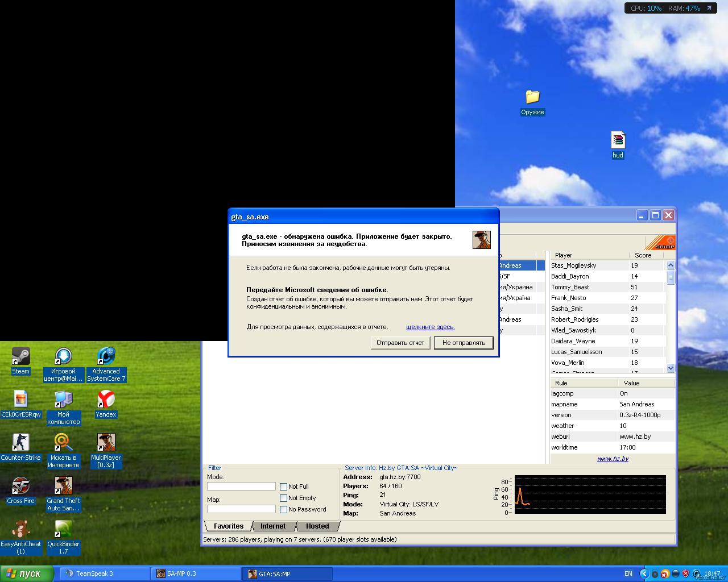Switch to the Internet tab
The image size is (728, 582).
(273, 526)
